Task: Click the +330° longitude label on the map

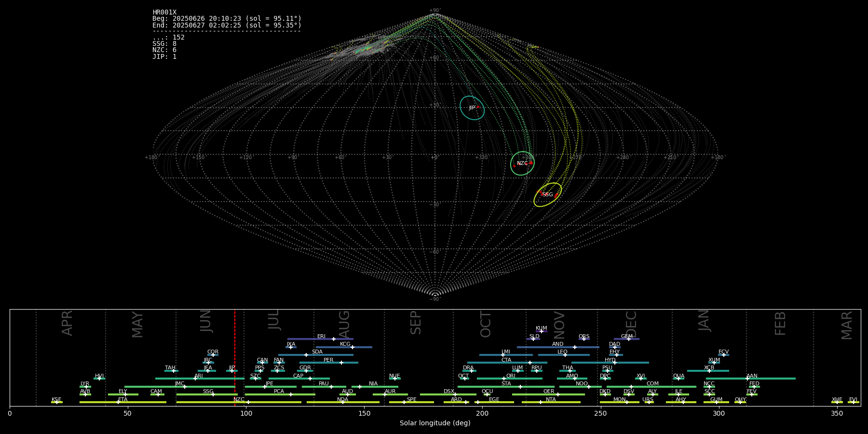Action: tap(481, 157)
